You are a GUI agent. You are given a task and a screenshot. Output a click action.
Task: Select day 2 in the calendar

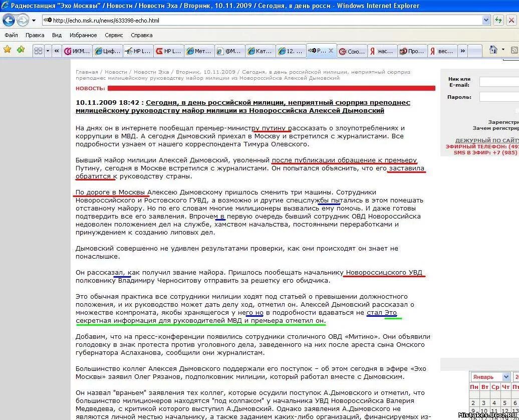[473, 403]
